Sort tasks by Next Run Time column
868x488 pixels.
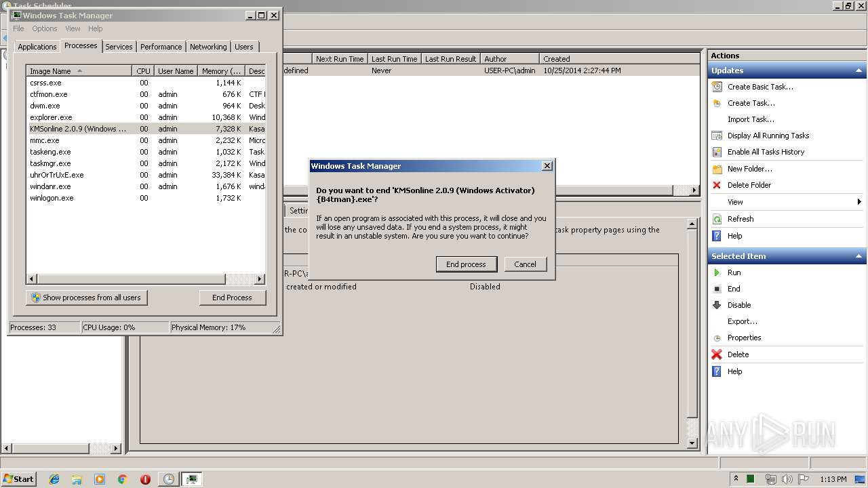point(340,59)
